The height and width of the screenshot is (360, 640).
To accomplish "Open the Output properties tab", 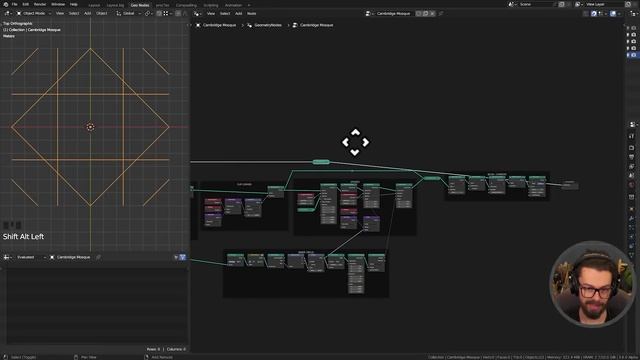I will pos(631,157).
